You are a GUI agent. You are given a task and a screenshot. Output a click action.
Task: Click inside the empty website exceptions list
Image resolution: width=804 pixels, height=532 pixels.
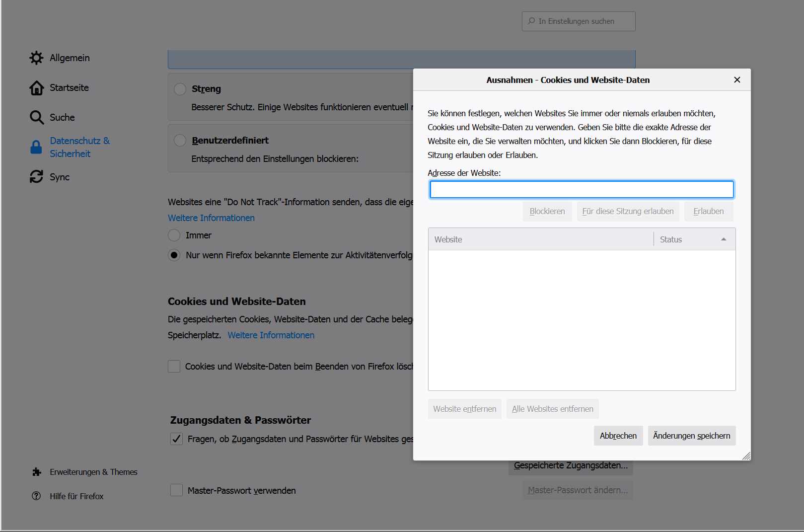[582, 320]
